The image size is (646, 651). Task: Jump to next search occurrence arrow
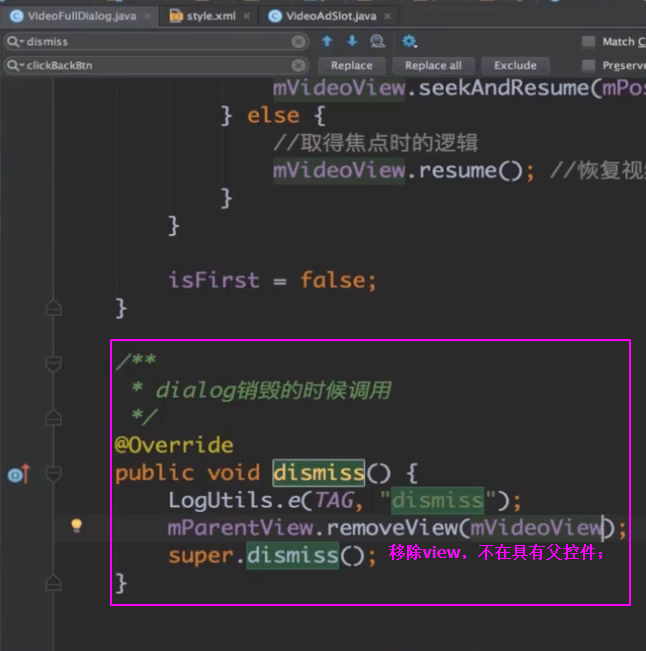tap(352, 41)
